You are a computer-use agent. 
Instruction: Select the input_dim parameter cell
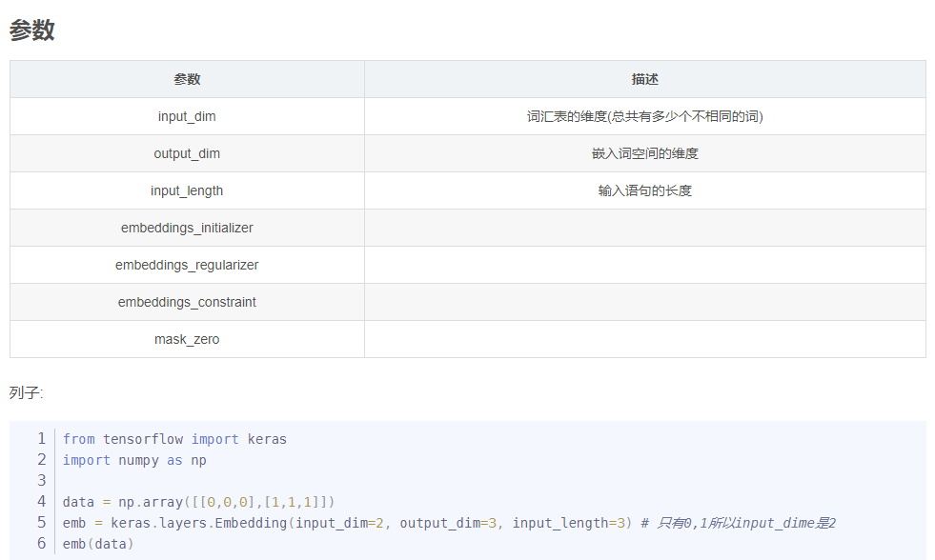tap(186, 116)
